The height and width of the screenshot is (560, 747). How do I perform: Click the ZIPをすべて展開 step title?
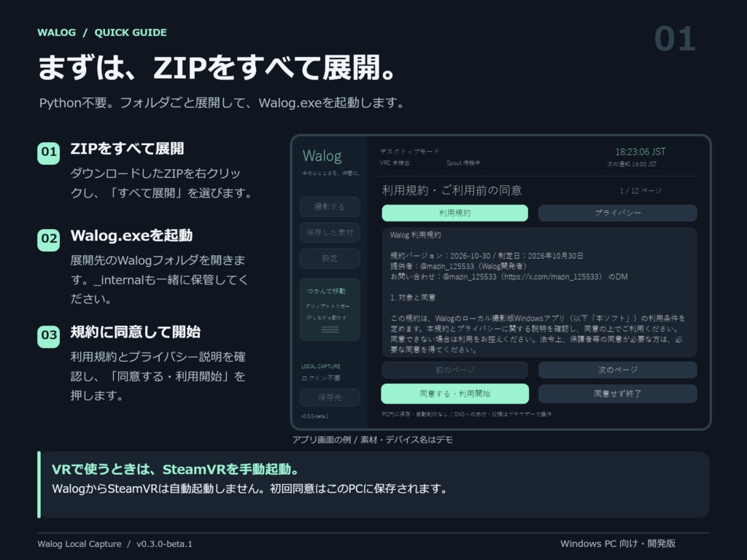[127, 149]
